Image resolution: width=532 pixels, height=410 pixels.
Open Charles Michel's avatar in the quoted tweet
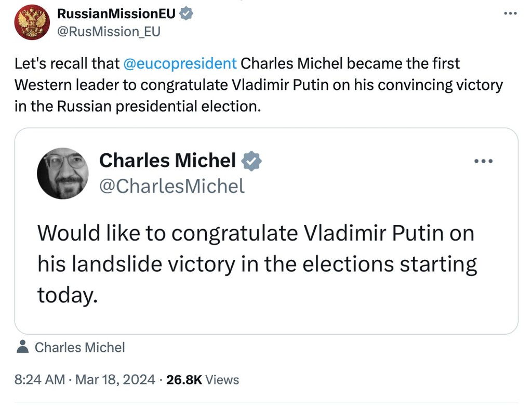point(63,173)
